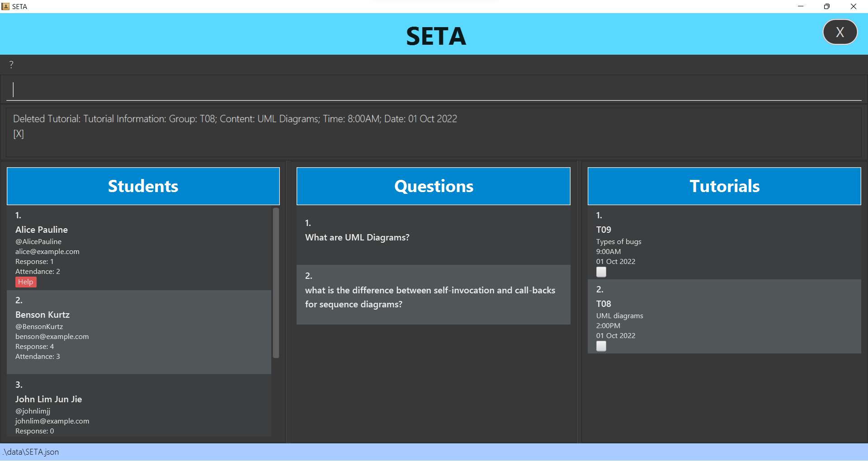
Task: Click the Students list scrollbar
Action: pos(276,283)
